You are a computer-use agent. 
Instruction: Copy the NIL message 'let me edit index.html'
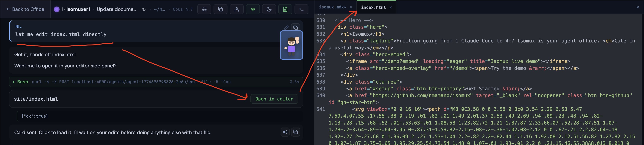point(295,27)
